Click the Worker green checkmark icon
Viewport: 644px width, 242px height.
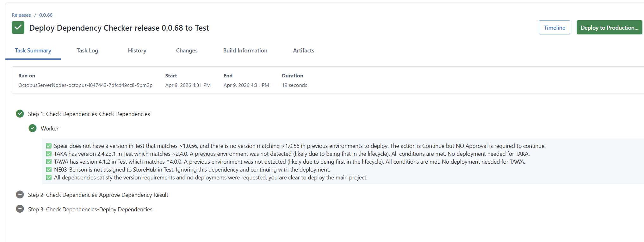tap(33, 128)
